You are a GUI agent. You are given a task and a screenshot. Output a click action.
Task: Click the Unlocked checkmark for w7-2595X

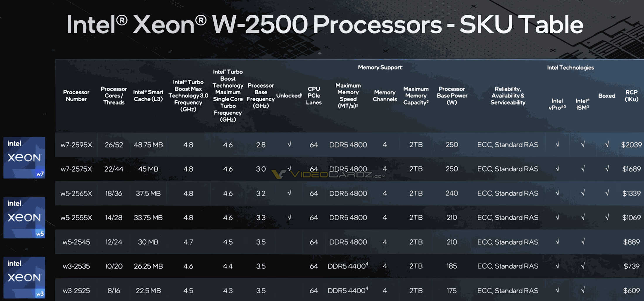(x=289, y=144)
